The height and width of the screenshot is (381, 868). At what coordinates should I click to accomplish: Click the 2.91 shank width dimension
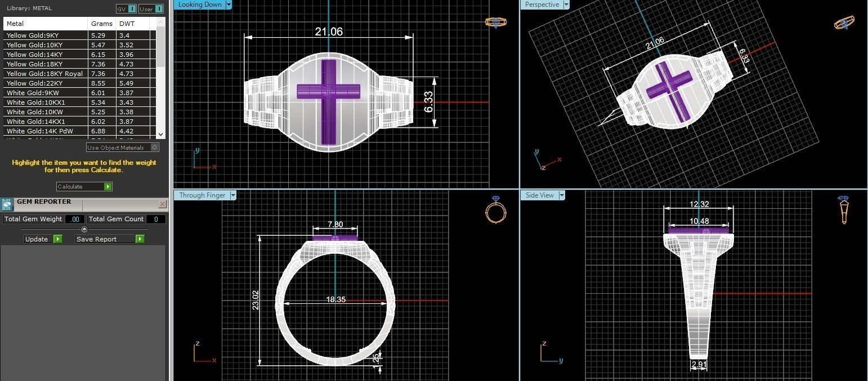pos(699,365)
